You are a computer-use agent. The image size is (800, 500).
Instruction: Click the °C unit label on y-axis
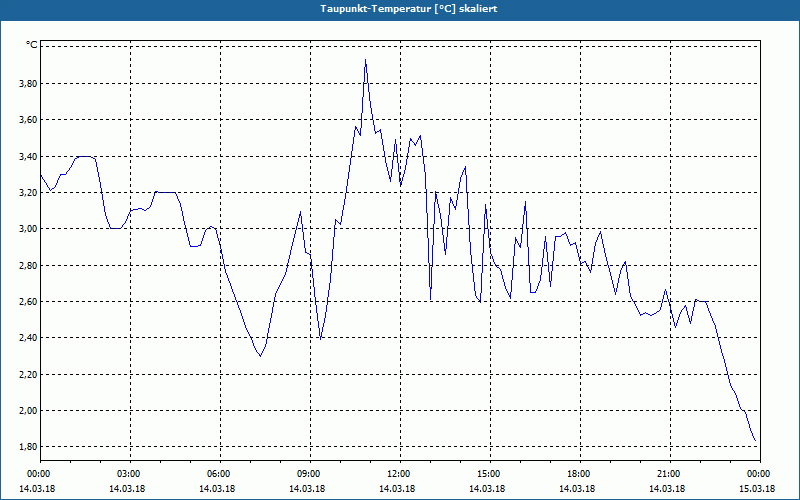coord(32,45)
